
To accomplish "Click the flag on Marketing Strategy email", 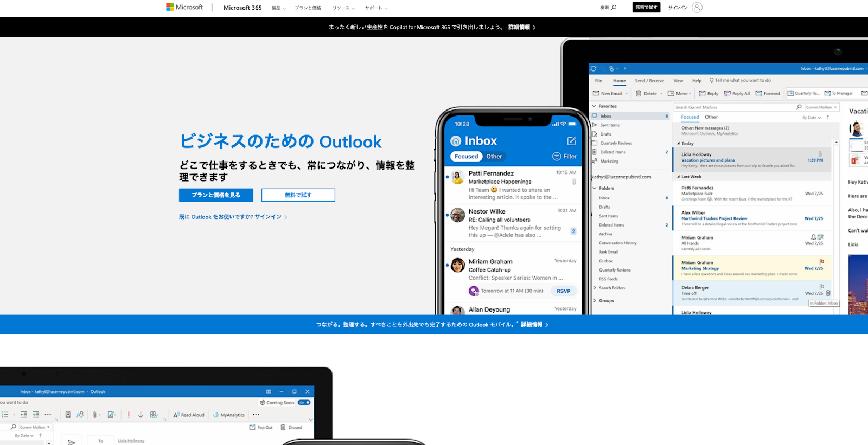I will point(821,261).
